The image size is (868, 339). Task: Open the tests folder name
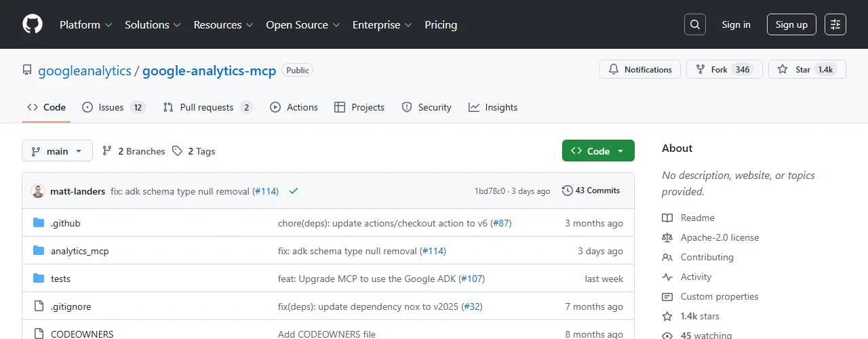[60, 279]
